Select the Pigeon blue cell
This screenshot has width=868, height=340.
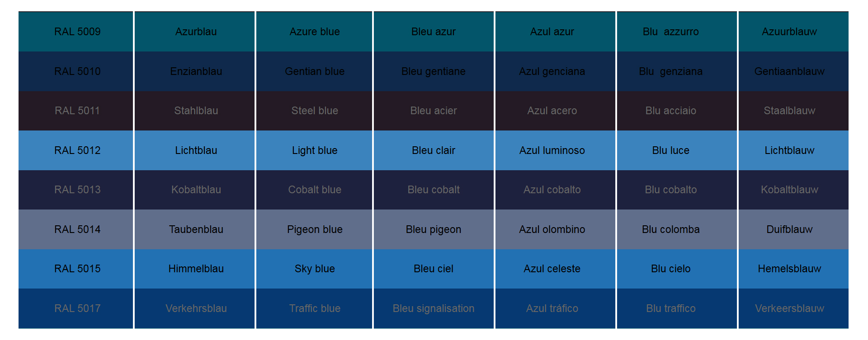pos(315,229)
